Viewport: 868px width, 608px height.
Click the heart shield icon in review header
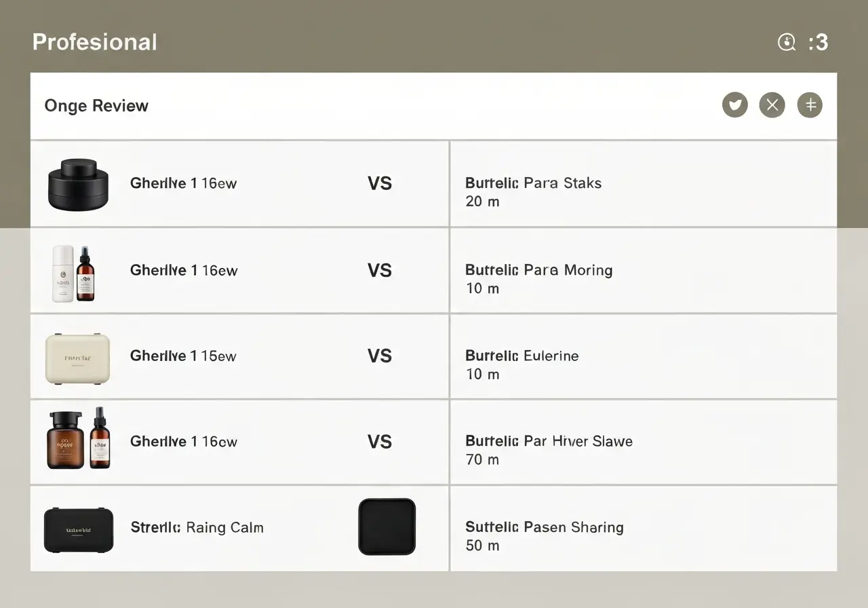734,105
